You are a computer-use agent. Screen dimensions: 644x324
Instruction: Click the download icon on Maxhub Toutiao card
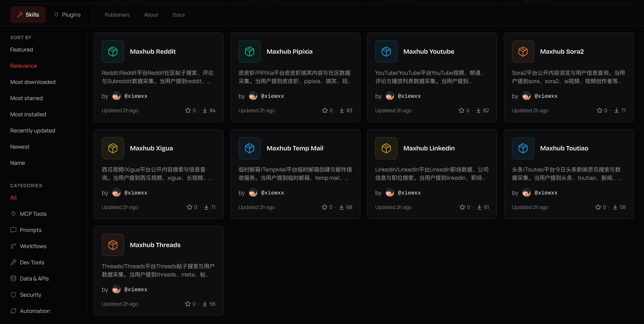(x=615, y=207)
